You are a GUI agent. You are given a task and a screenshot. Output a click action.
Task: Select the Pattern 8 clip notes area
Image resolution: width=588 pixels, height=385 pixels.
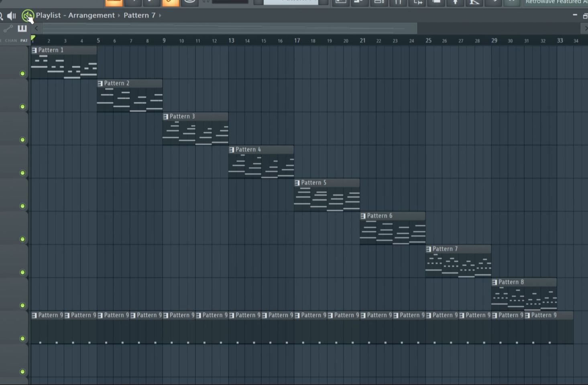coord(524,298)
